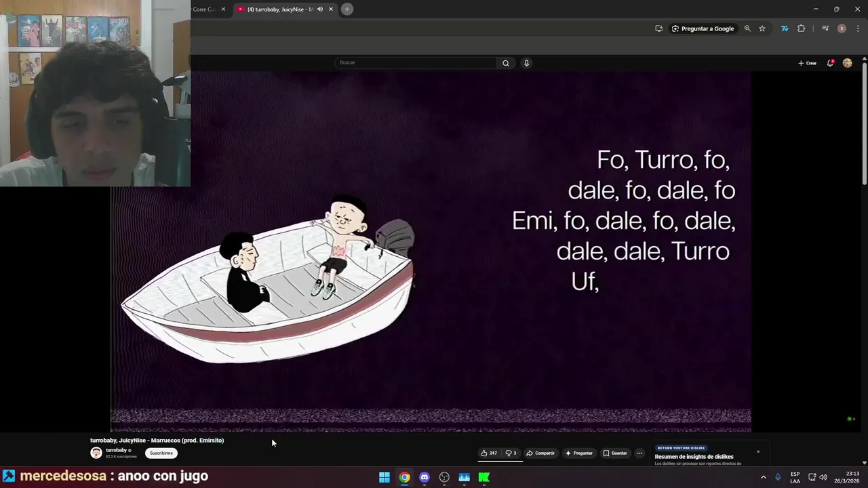This screenshot has height=488, width=868.
Task: Open the Chrome extensions puzzle icon
Action: click(x=802, y=28)
